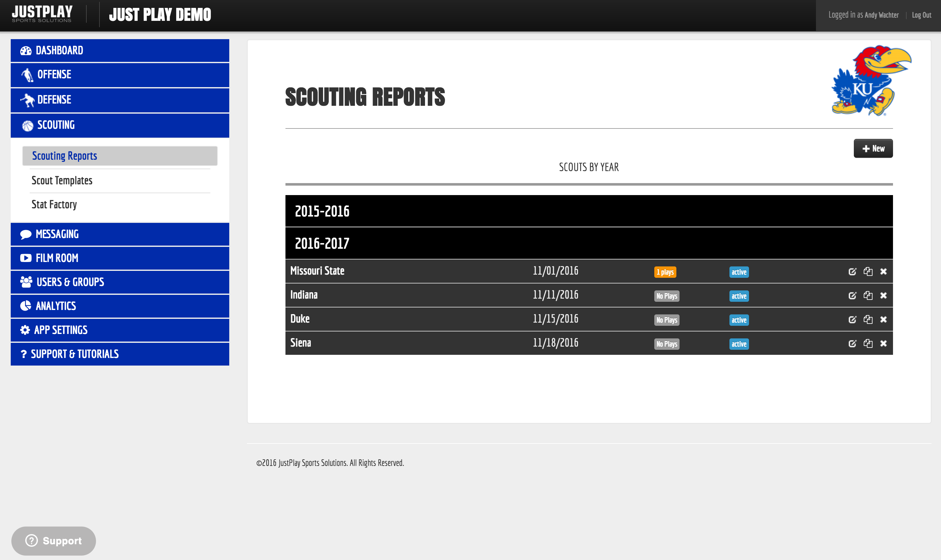Click the App Settings gear icon

[25, 330]
